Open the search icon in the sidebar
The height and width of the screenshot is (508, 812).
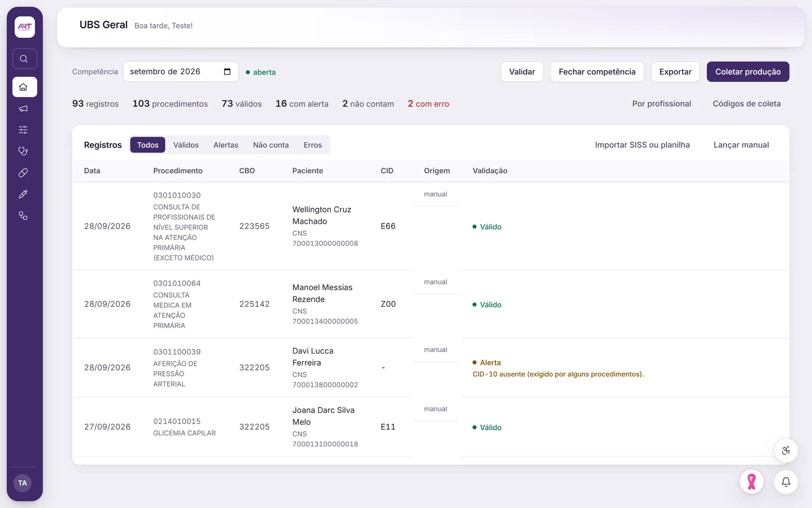click(x=24, y=59)
